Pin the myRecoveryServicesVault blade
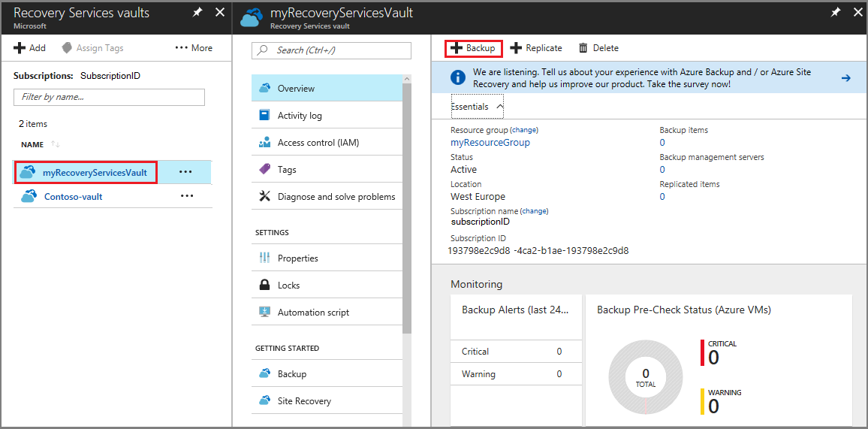The image size is (868, 429). [x=836, y=13]
